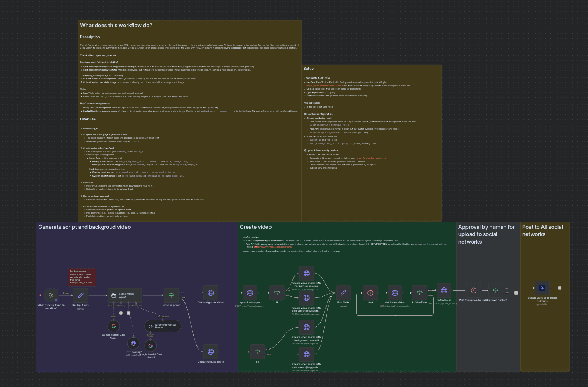Viewport: 588px width, 387px height.
Task: Select the HTTP Request1 tool node
Action: coord(133,343)
